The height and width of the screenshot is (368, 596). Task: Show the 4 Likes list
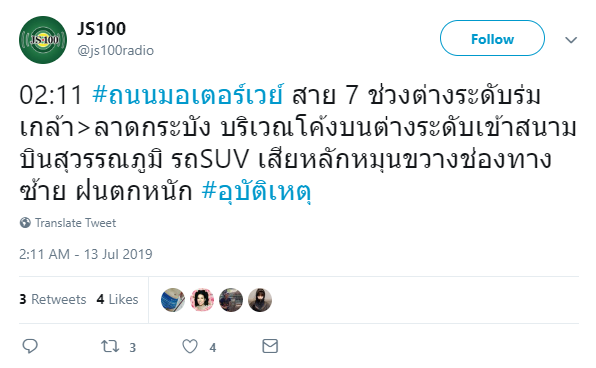point(117,300)
